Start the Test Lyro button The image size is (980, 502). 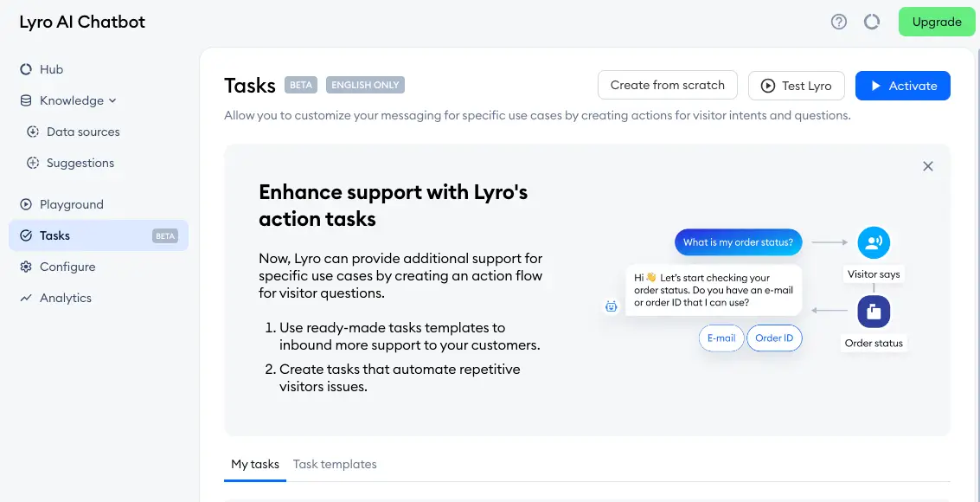click(x=797, y=86)
